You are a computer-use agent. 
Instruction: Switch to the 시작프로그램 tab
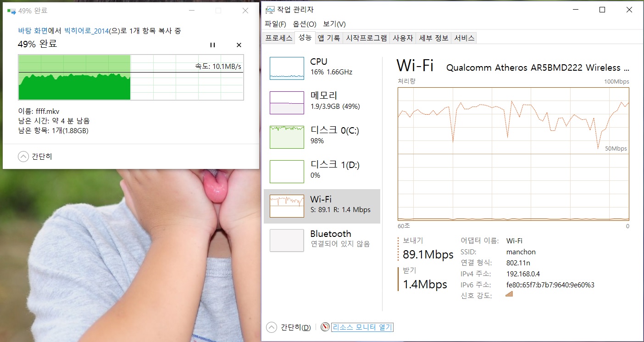pyautogui.click(x=366, y=38)
